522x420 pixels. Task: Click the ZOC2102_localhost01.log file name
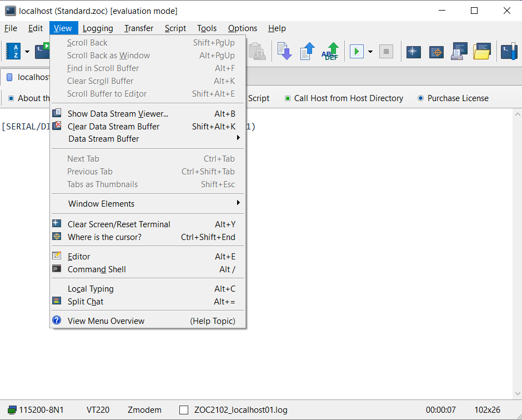coord(240,410)
